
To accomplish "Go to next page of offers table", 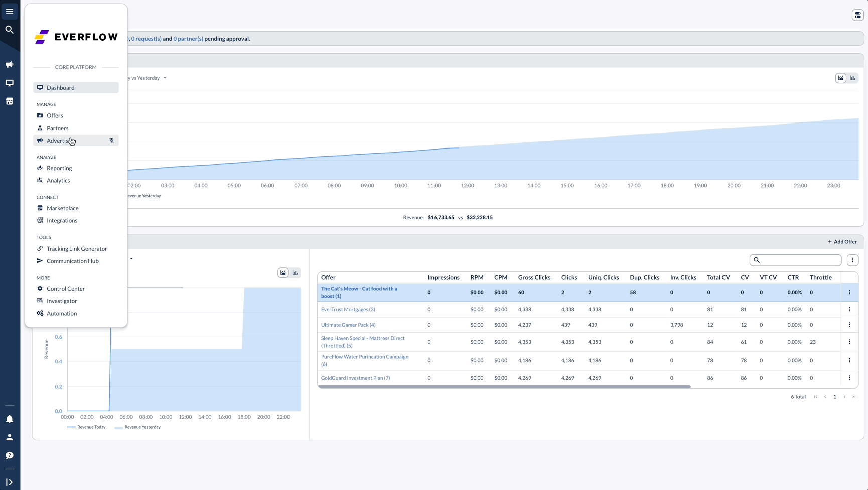I will click(x=844, y=397).
